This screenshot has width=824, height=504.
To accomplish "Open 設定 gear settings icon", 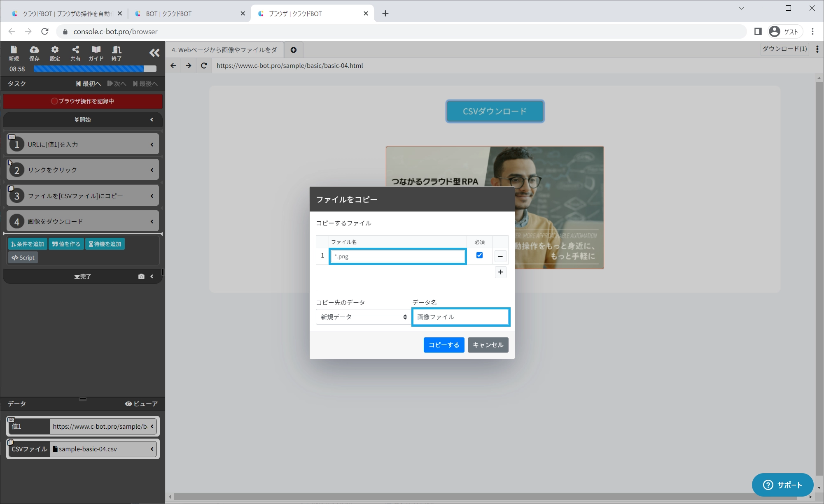I will tap(55, 53).
